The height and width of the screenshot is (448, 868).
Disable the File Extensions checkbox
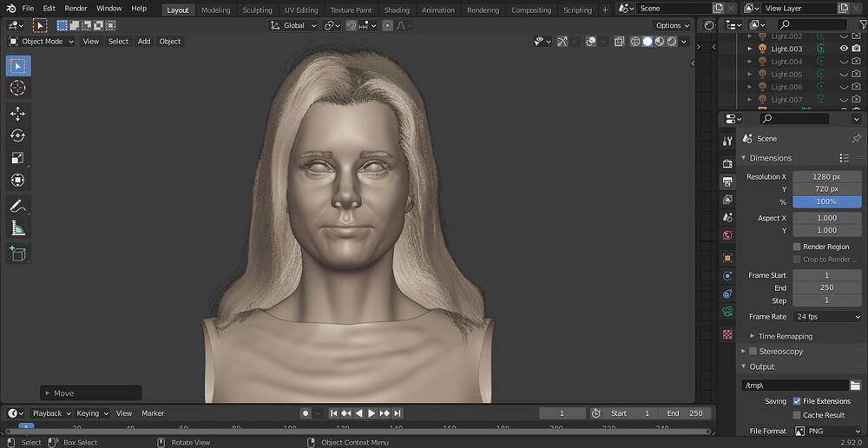797,401
